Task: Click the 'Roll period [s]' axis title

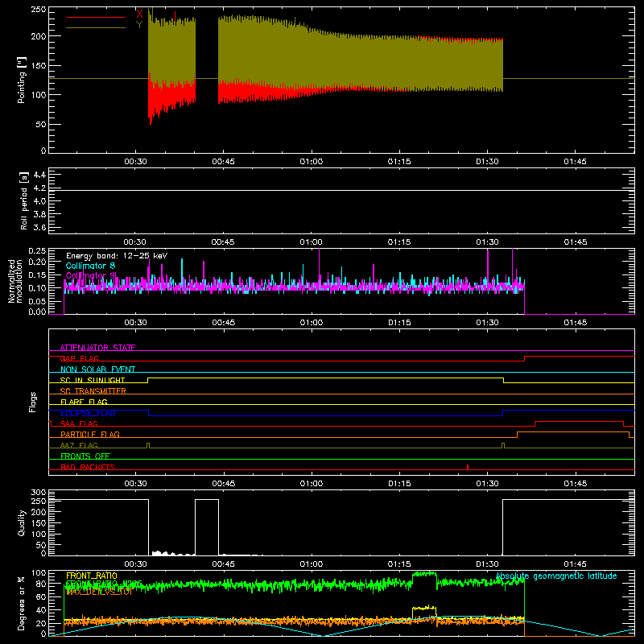Action: click(23, 200)
